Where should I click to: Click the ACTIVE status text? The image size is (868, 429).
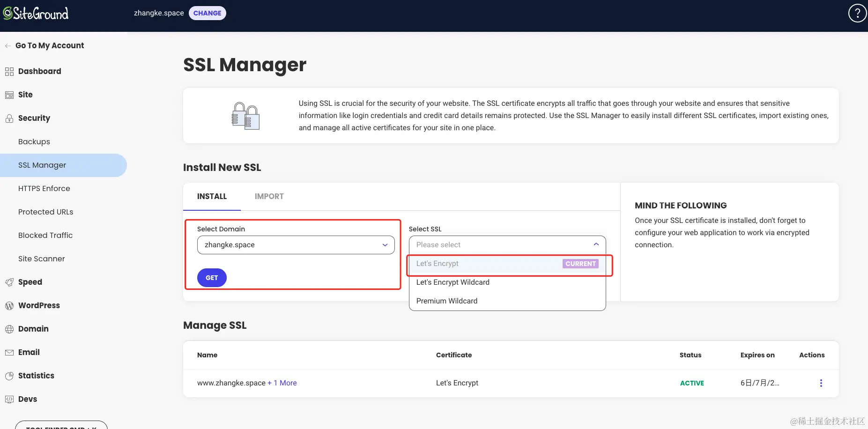692,383
